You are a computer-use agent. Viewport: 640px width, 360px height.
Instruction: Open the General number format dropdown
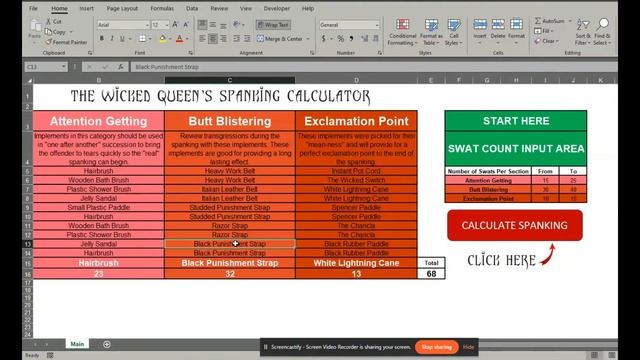pos(377,25)
